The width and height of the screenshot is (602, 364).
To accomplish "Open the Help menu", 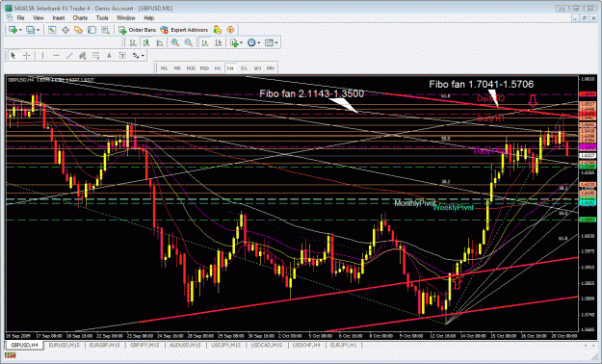I will 149,18.
